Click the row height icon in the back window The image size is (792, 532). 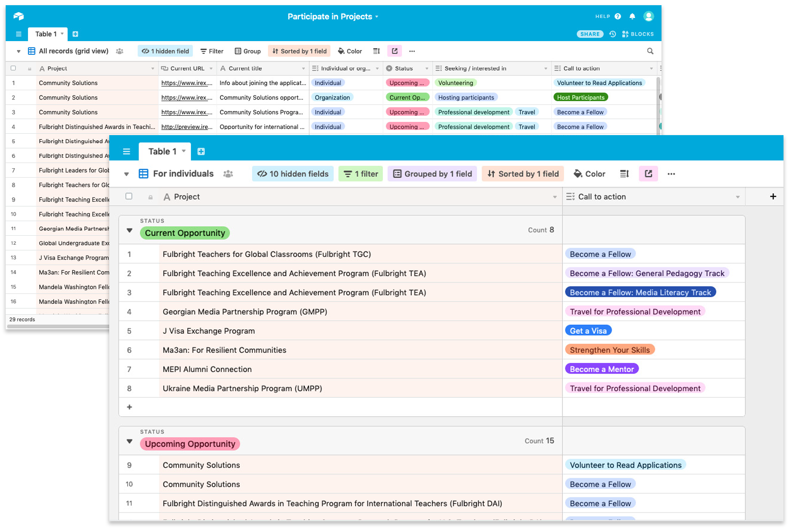(x=376, y=51)
